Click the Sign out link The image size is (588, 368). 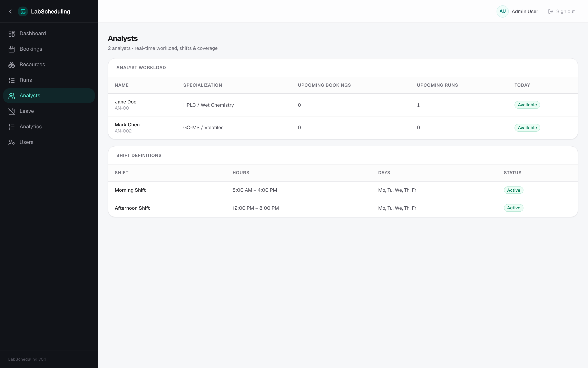tap(561, 11)
